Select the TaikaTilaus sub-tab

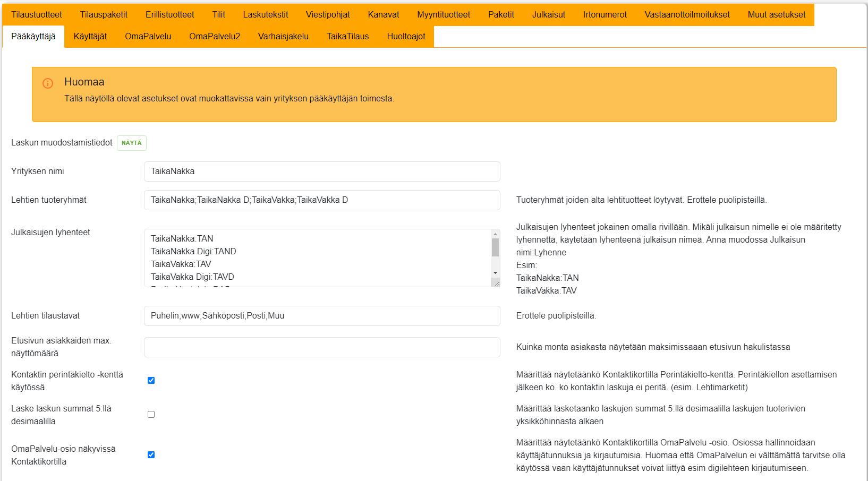coord(348,37)
